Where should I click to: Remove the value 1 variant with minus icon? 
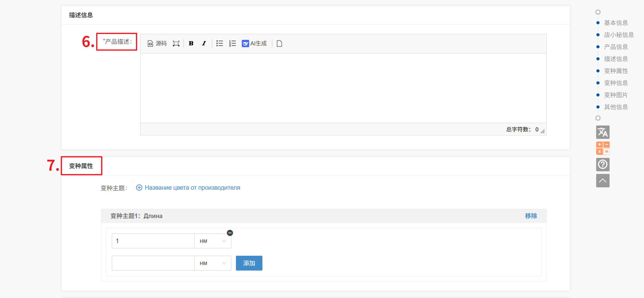(230, 233)
